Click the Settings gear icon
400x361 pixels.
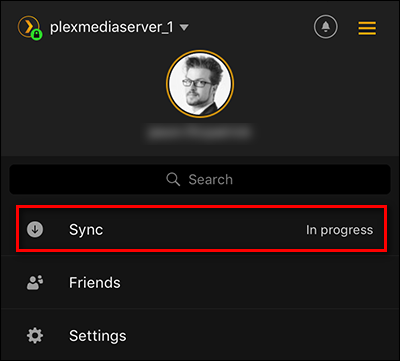pyautogui.click(x=35, y=335)
